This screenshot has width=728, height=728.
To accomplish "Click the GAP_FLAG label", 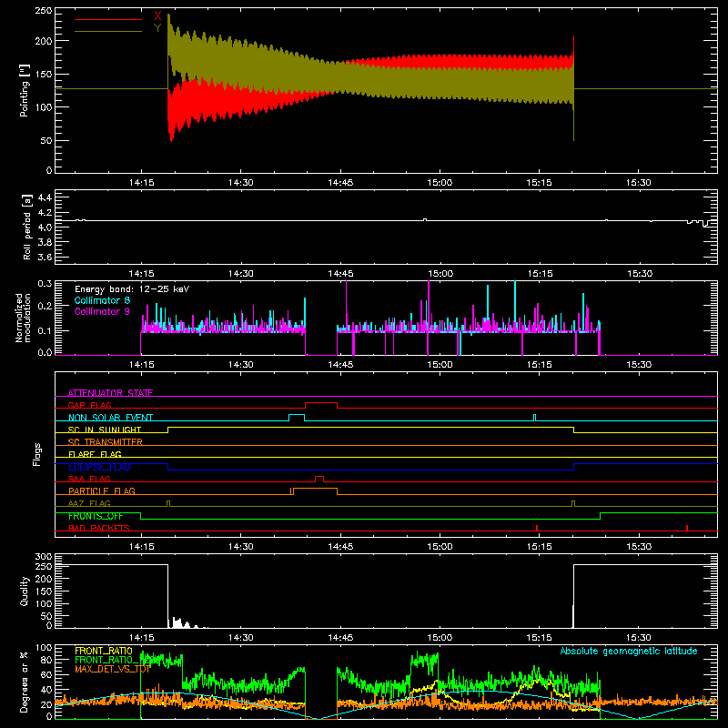I will pyautogui.click(x=89, y=405).
